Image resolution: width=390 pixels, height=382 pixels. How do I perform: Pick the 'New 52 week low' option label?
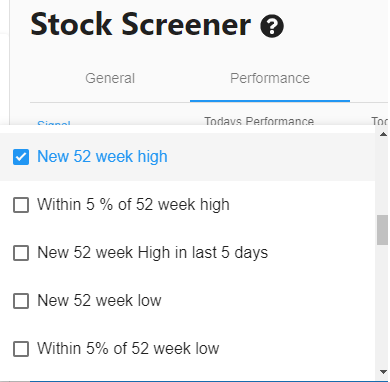(99, 300)
